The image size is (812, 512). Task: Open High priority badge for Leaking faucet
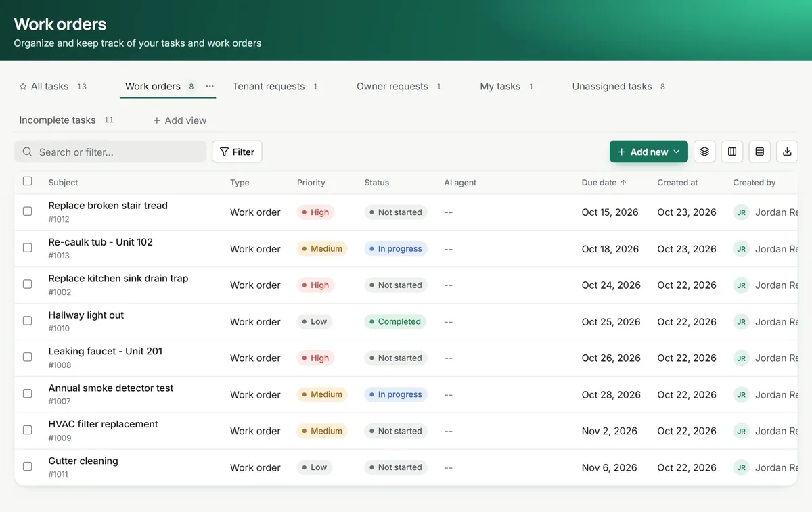[x=315, y=358]
